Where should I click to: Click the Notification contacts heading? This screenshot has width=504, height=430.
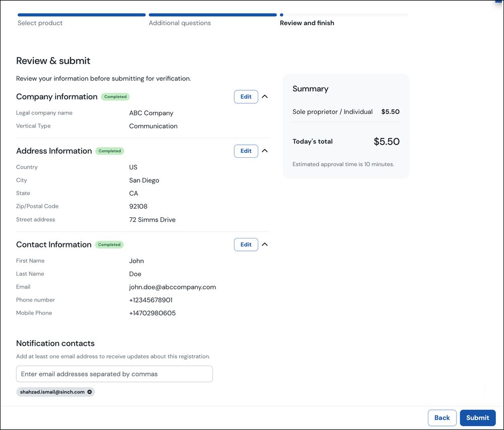click(55, 343)
